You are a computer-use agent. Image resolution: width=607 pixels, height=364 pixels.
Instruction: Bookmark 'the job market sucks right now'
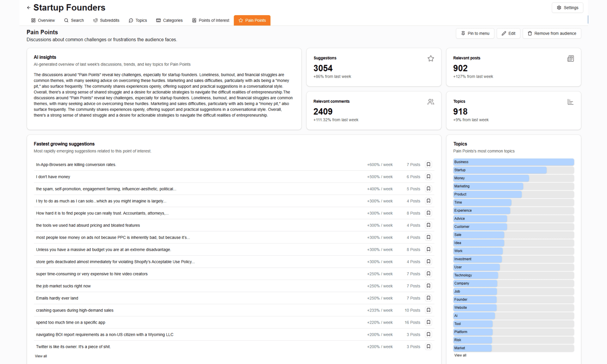point(428,286)
